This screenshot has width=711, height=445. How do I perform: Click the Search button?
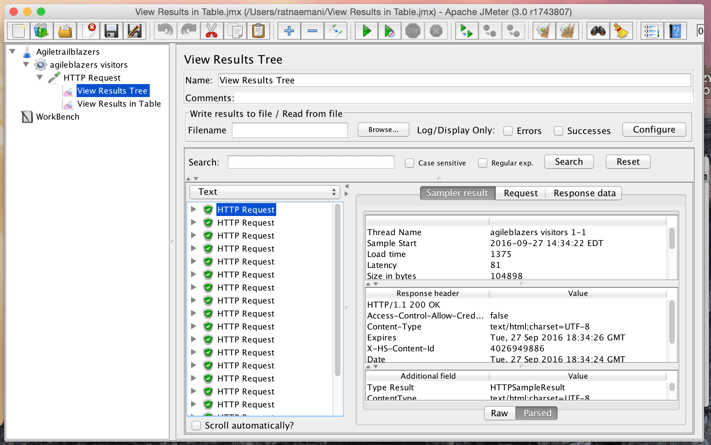569,162
